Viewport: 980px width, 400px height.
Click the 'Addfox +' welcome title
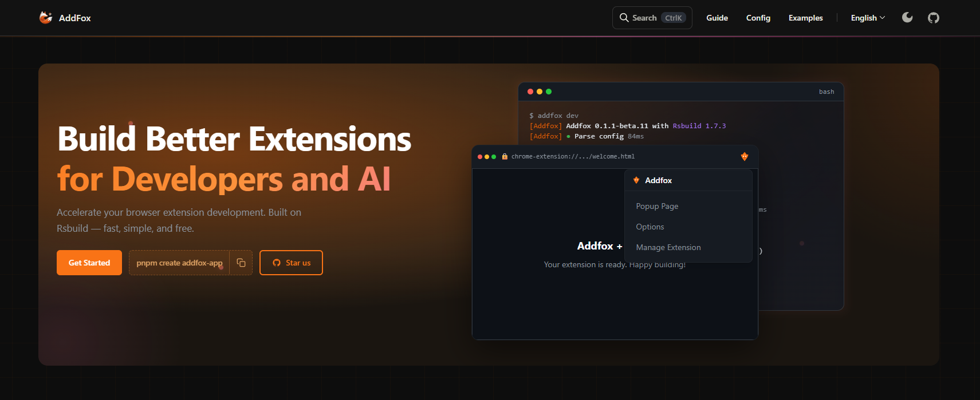pyautogui.click(x=600, y=245)
